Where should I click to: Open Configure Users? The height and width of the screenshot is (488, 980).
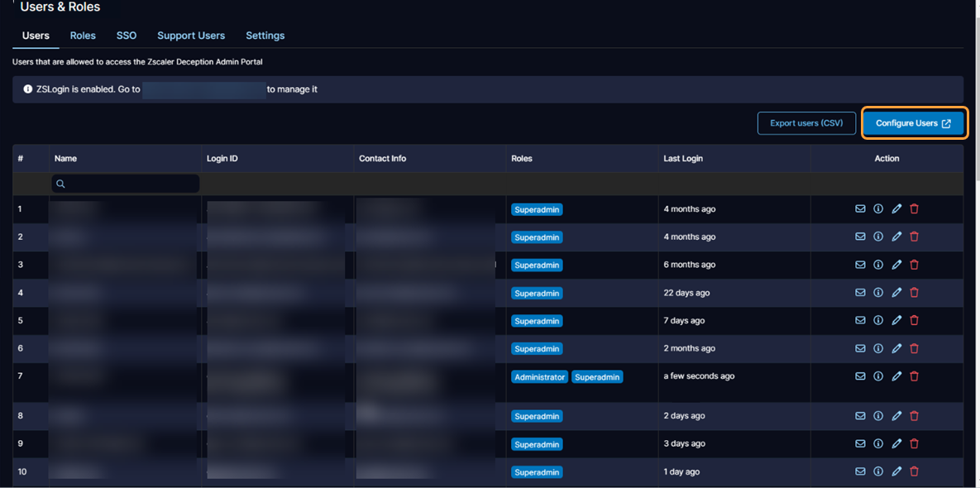[x=908, y=122]
